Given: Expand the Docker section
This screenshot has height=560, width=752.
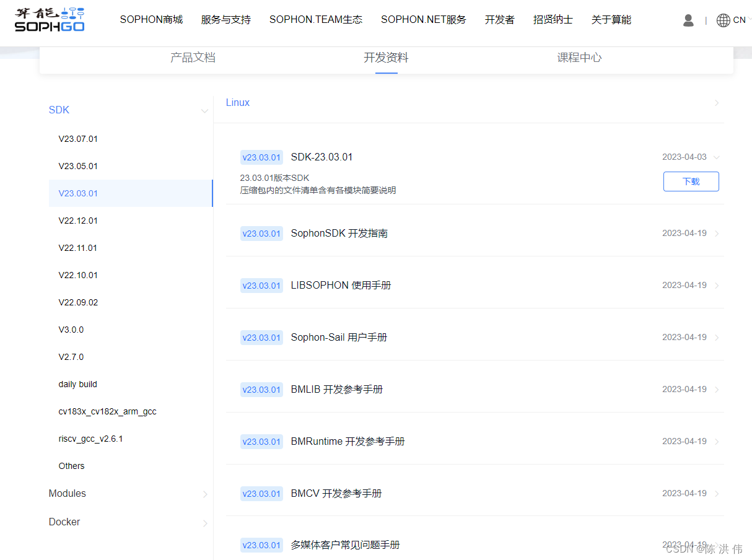Looking at the screenshot, I should (204, 523).
